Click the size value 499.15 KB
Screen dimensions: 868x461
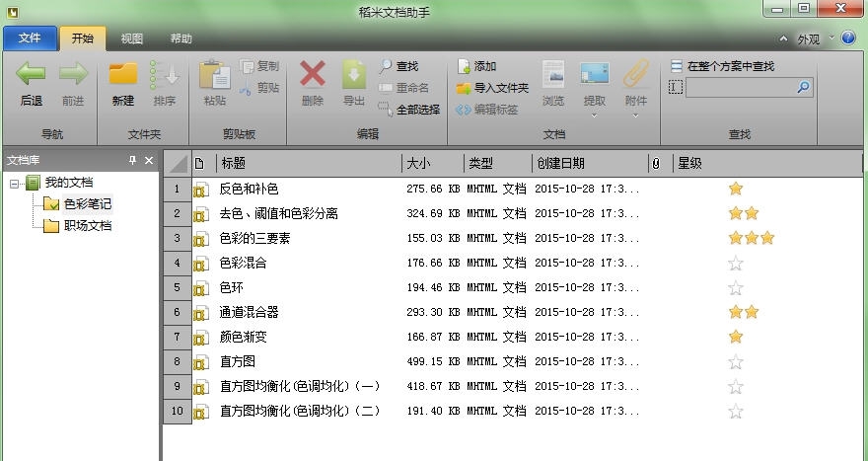(433, 362)
